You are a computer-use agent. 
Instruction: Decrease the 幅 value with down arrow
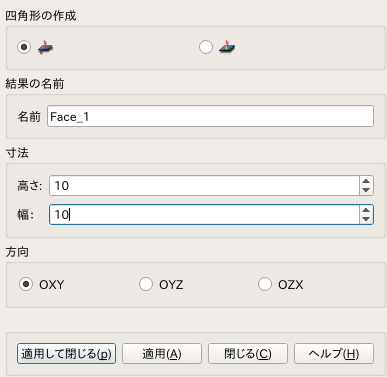(x=366, y=219)
